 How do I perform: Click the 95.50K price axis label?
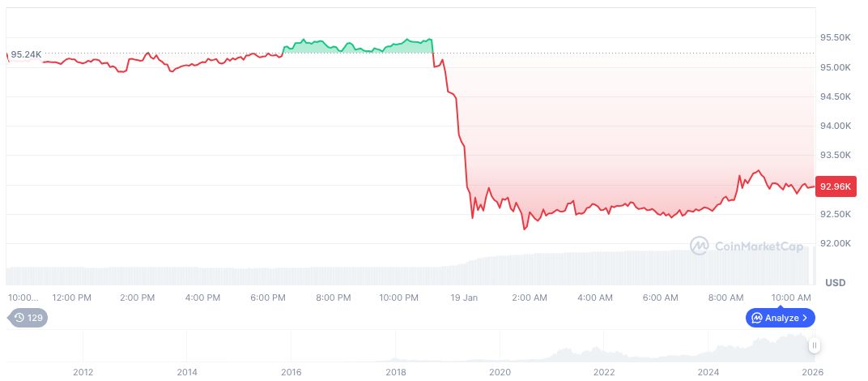click(x=835, y=38)
